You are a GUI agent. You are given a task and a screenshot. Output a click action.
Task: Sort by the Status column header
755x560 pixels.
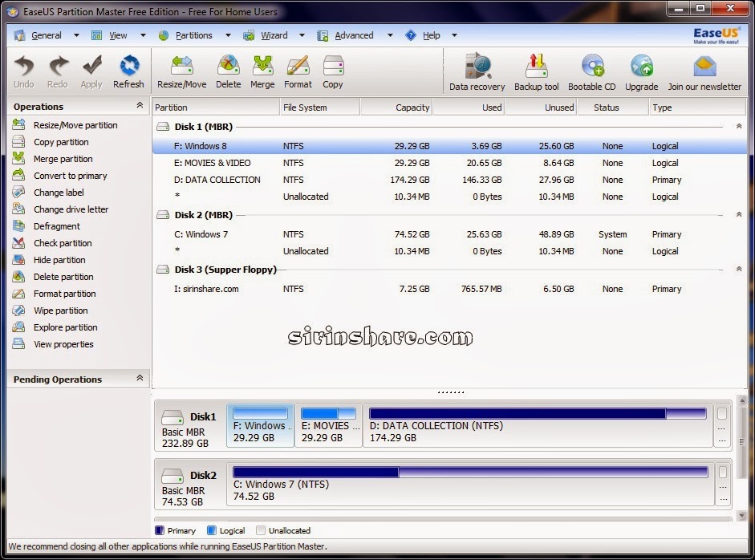(x=613, y=108)
